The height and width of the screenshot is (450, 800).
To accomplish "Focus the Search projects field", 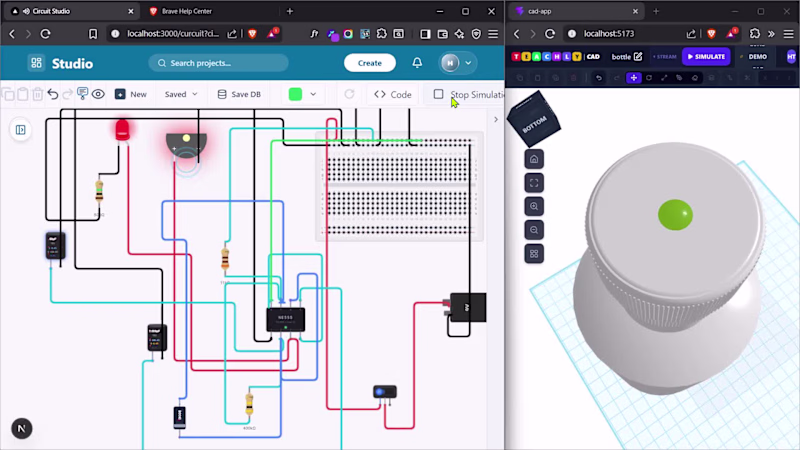I will [x=218, y=63].
